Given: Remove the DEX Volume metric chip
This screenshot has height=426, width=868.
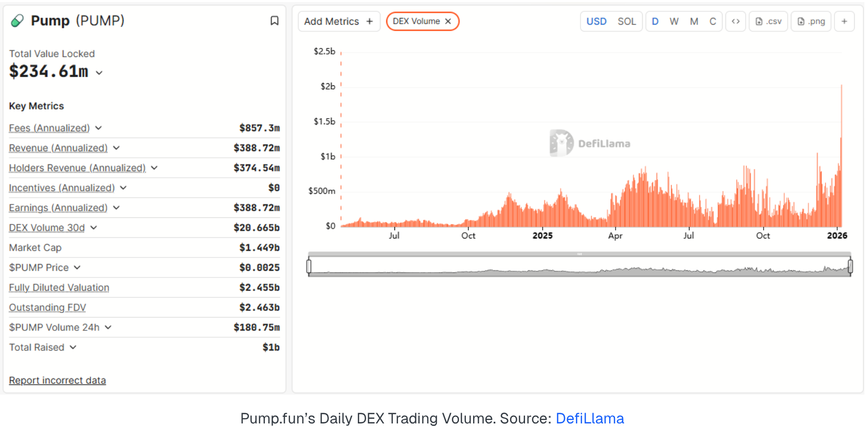Looking at the screenshot, I should click(x=448, y=22).
